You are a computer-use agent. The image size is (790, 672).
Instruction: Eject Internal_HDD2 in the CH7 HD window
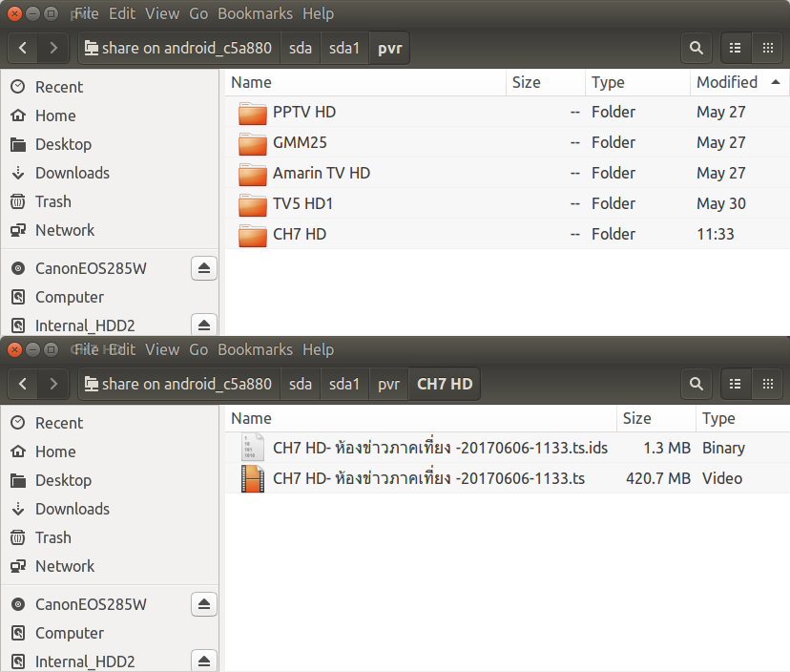[204, 661]
